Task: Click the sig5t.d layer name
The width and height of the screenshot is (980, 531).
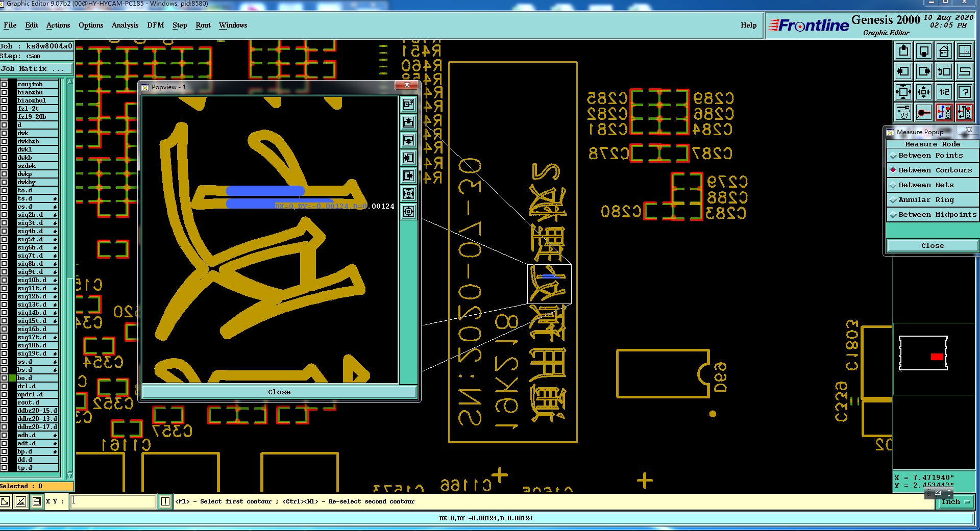Action: [x=37, y=239]
